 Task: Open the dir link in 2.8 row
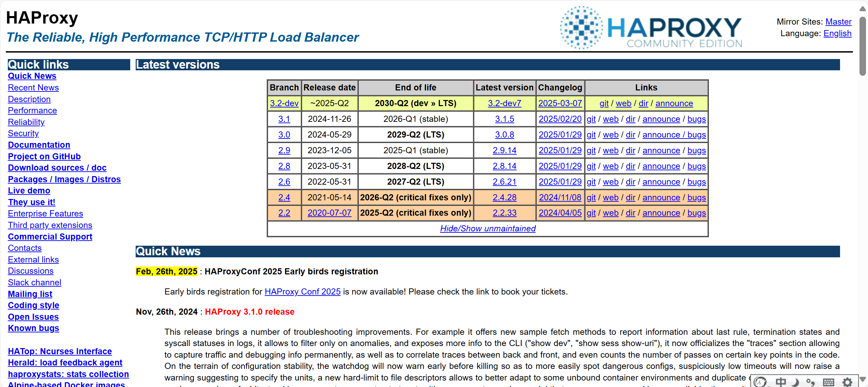pyautogui.click(x=631, y=166)
